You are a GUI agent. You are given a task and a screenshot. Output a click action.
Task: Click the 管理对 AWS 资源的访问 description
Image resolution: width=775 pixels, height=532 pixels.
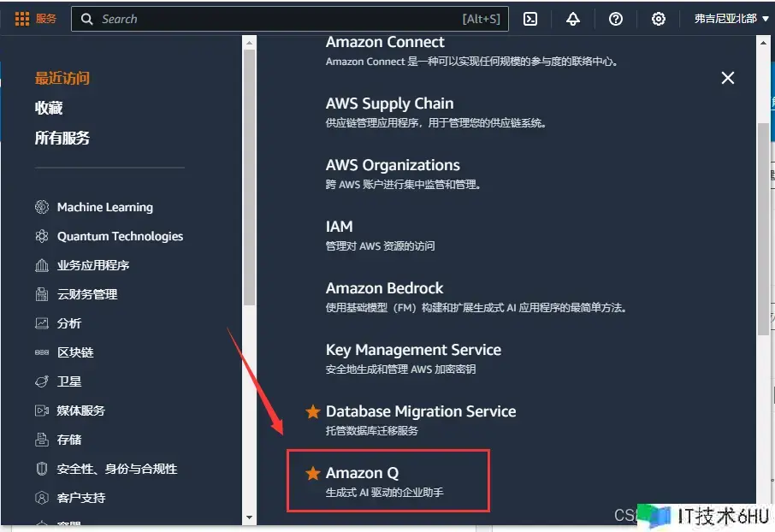coord(380,246)
